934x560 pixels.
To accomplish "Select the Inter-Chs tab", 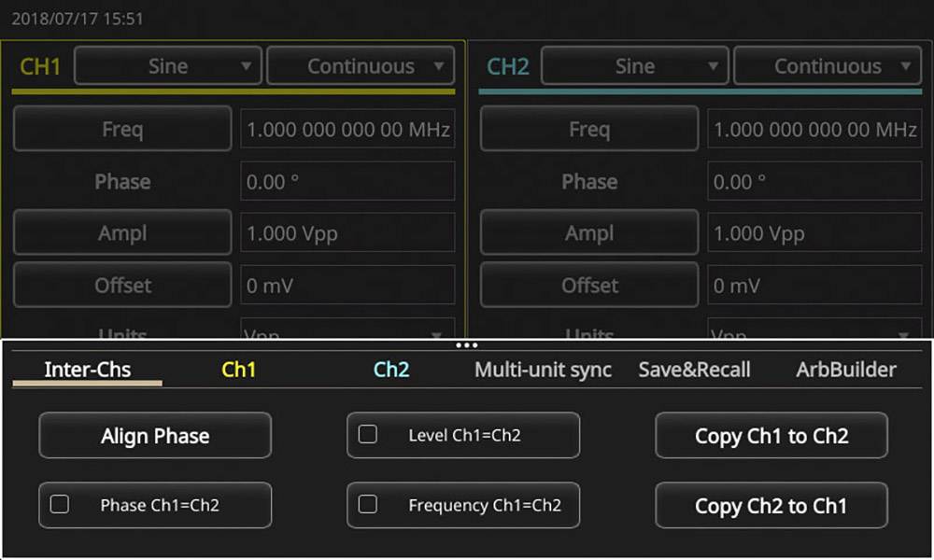I will point(86,370).
